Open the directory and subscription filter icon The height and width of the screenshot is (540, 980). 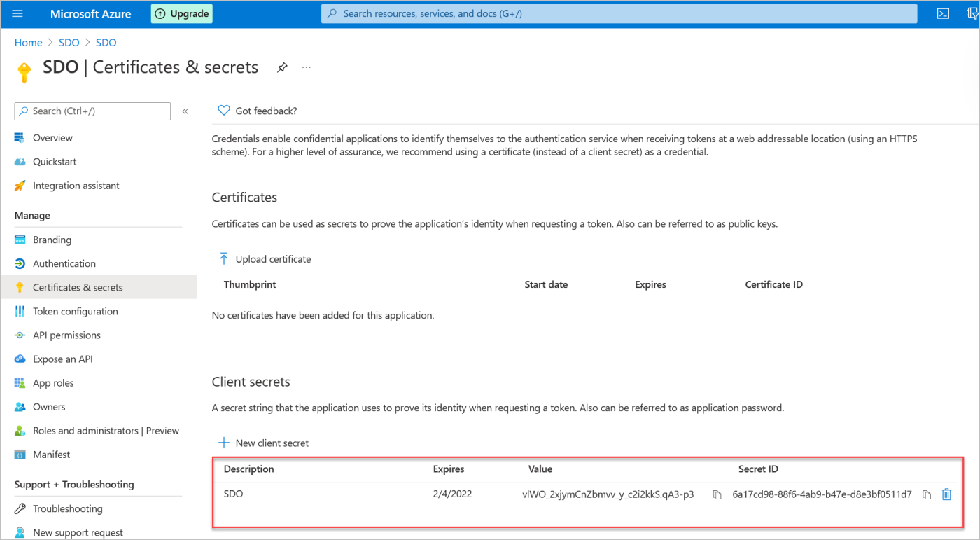[x=973, y=13]
